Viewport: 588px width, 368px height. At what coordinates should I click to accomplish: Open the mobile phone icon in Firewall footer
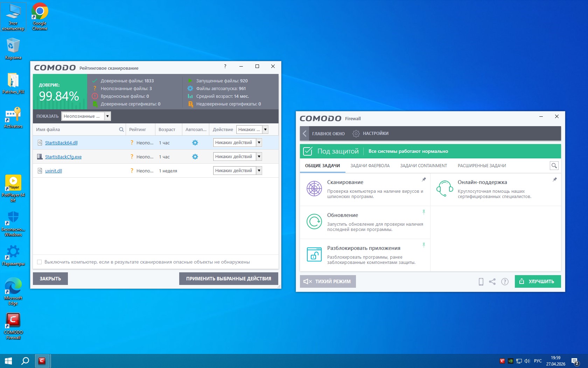tap(481, 281)
